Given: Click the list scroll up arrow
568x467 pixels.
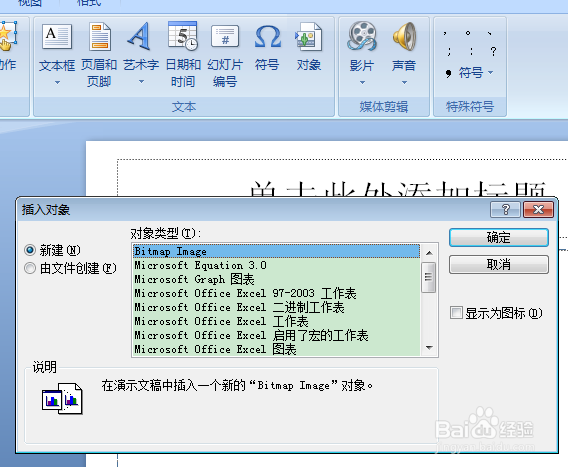Looking at the screenshot, I should (x=429, y=253).
